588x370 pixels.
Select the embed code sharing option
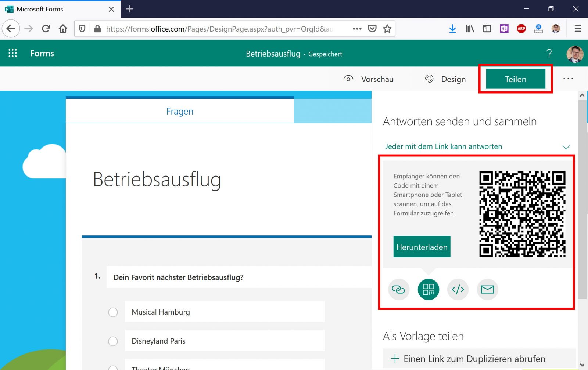click(x=458, y=289)
